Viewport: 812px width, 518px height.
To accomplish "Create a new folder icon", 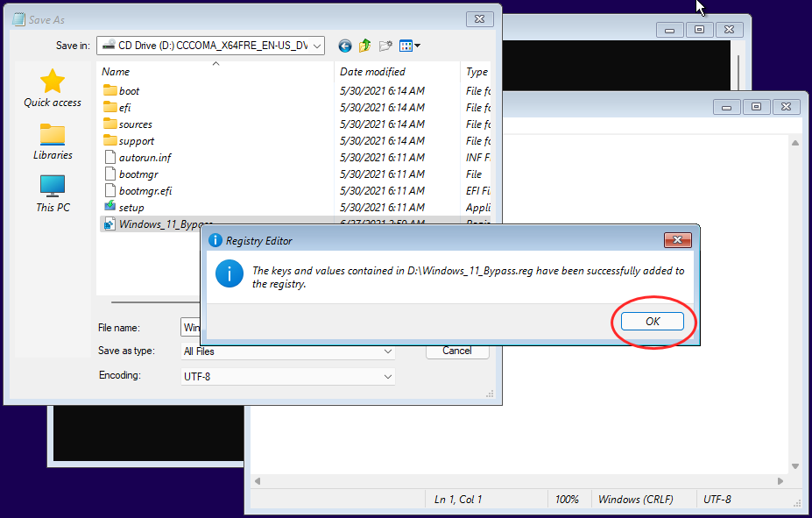I will [385, 46].
